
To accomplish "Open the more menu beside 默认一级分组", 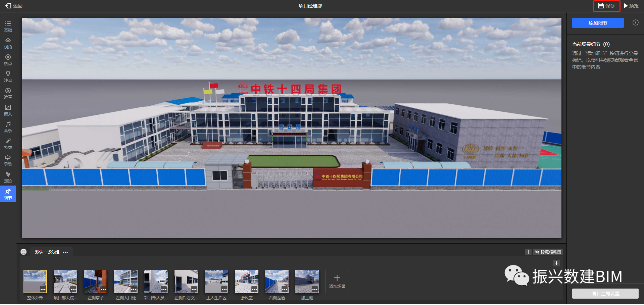I will pos(65,252).
